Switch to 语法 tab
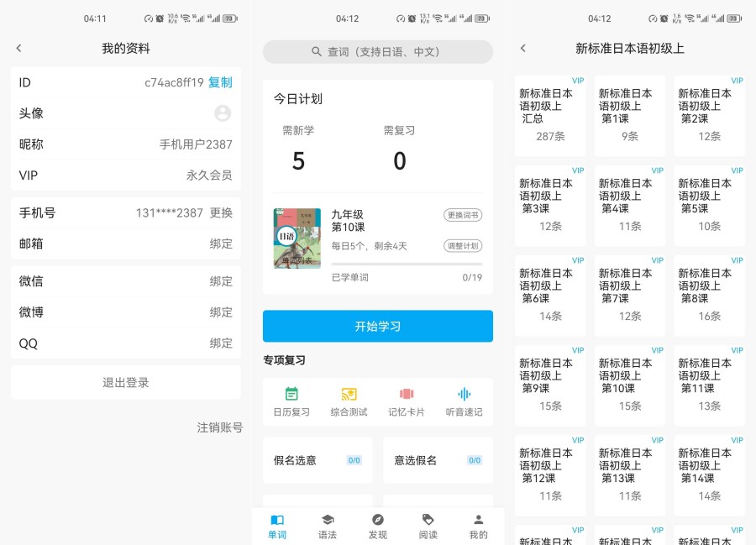The height and width of the screenshot is (545, 756). (328, 527)
